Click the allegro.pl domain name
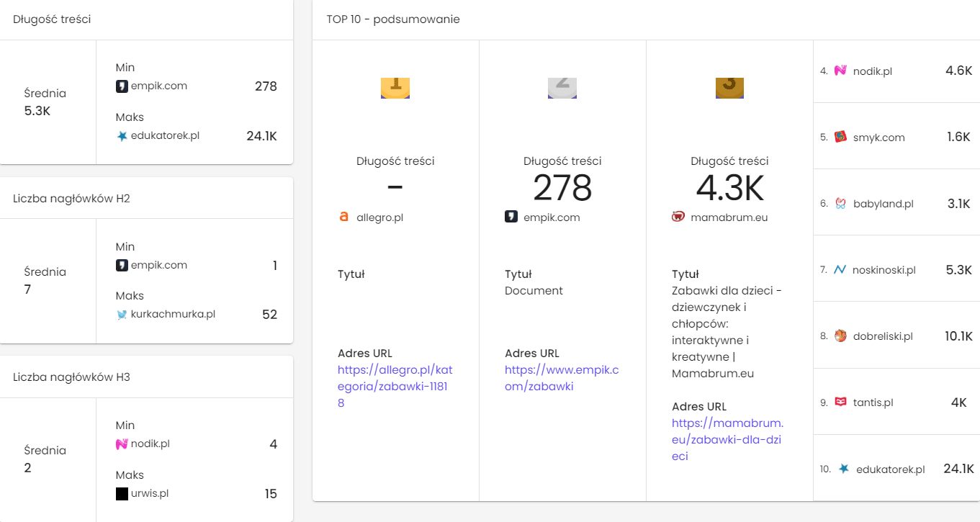The height and width of the screenshot is (522, 980). point(380,217)
